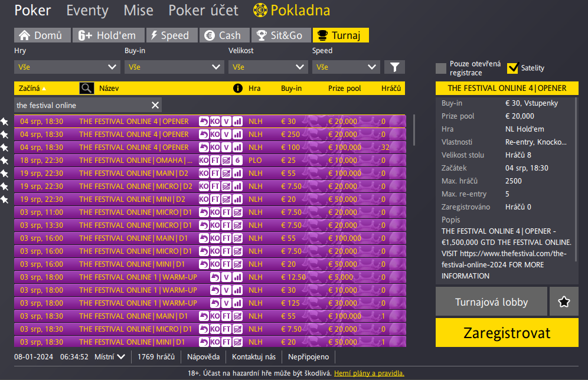Click re-entry icon in € 30 OPENER row

pyautogui.click(x=204, y=122)
